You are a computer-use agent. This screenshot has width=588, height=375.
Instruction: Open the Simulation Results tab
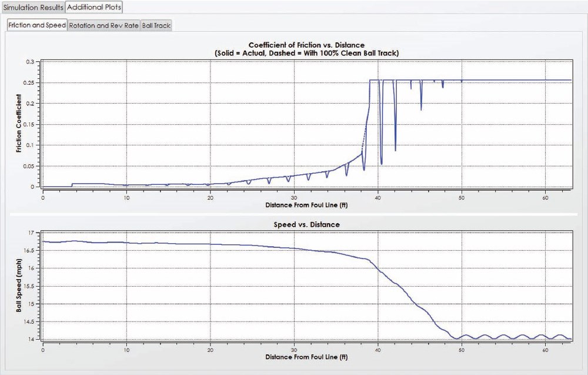coord(32,6)
